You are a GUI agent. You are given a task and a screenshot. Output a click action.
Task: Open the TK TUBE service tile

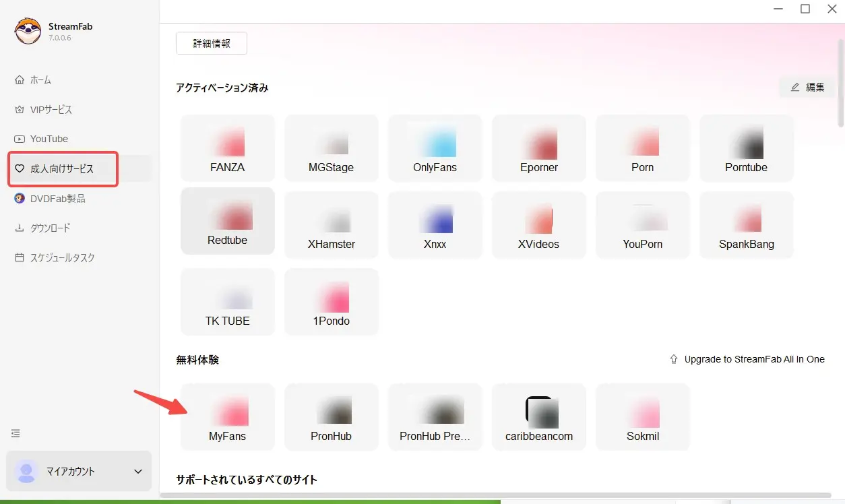point(228,302)
